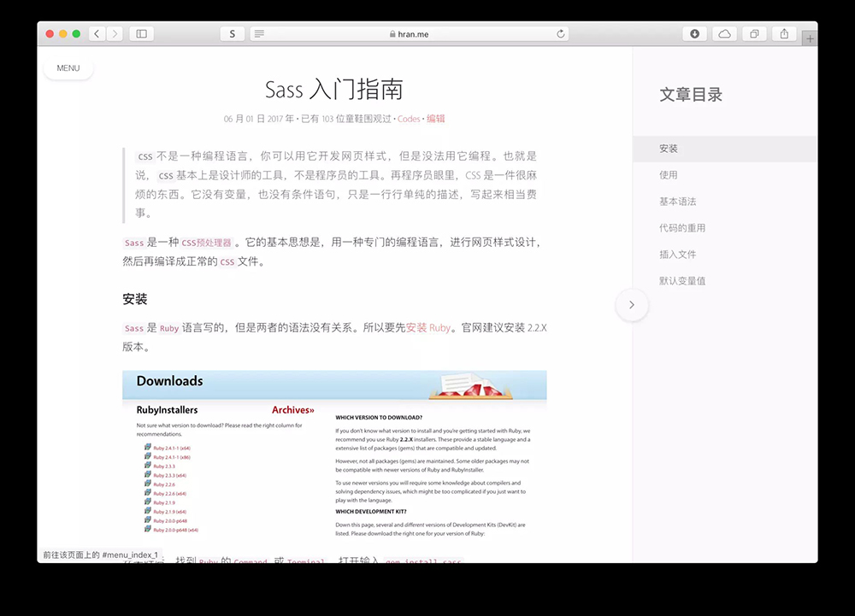Toggle Reader view with the lines icon

point(258,33)
